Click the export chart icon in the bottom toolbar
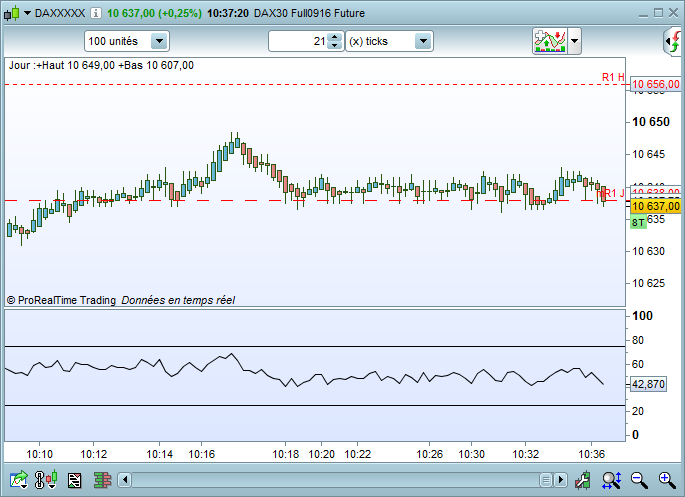The width and height of the screenshot is (685, 497). pyautogui.click(x=19, y=480)
